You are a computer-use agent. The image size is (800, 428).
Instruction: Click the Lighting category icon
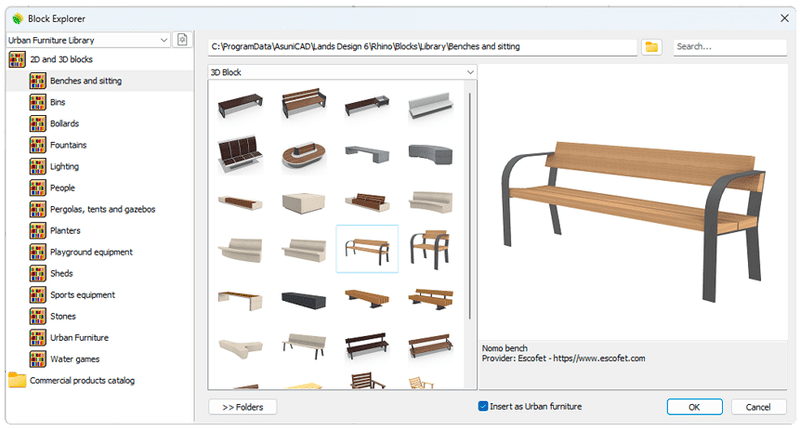(39, 166)
